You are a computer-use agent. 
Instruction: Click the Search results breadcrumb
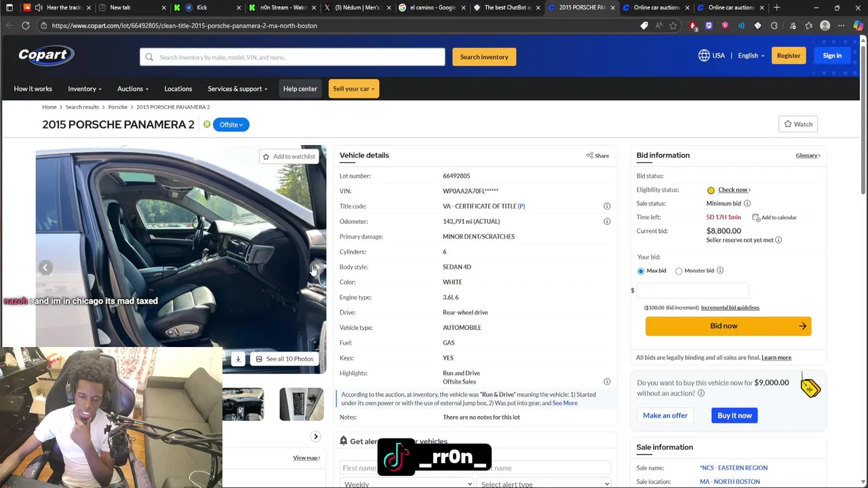point(82,107)
